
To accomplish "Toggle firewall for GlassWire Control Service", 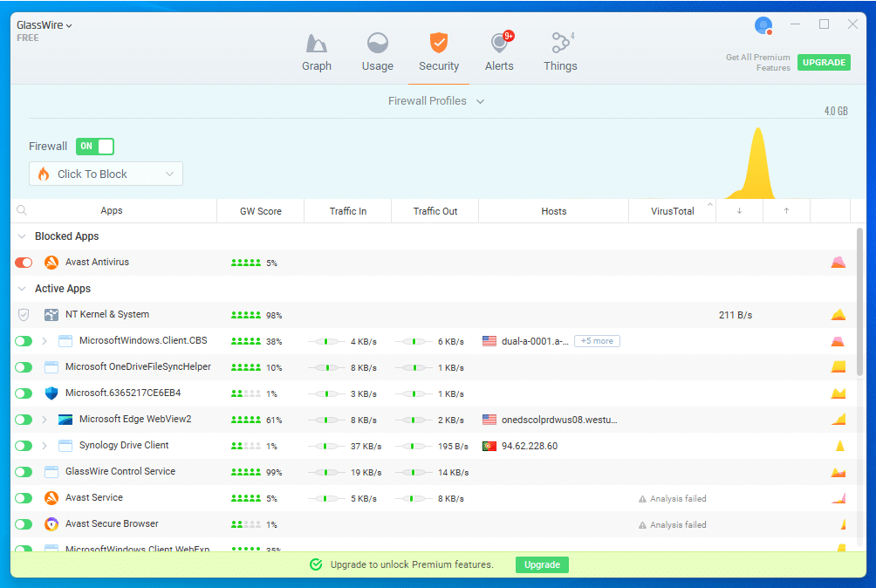I will [x=24, y=472].
